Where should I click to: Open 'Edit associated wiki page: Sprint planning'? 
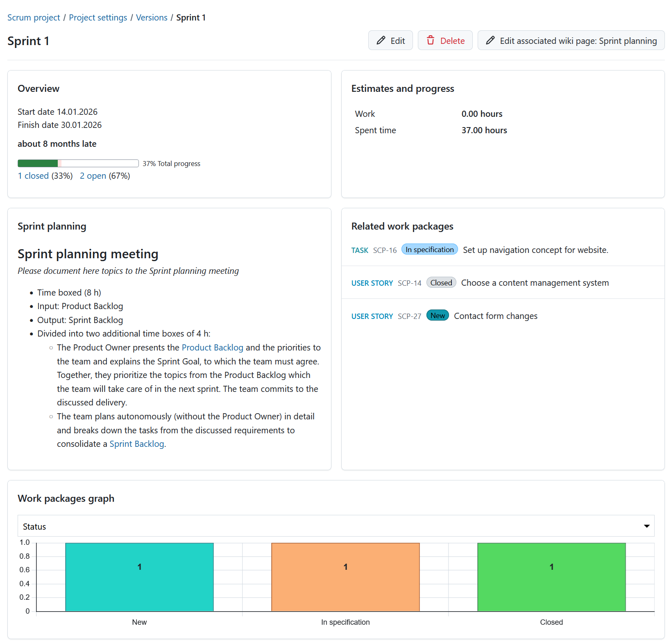click(571, 40)
